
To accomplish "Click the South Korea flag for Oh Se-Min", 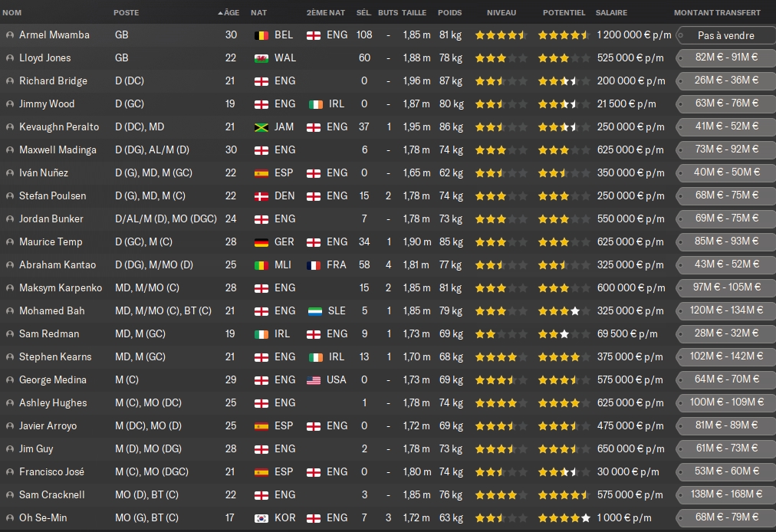I will tap(261, 518).
